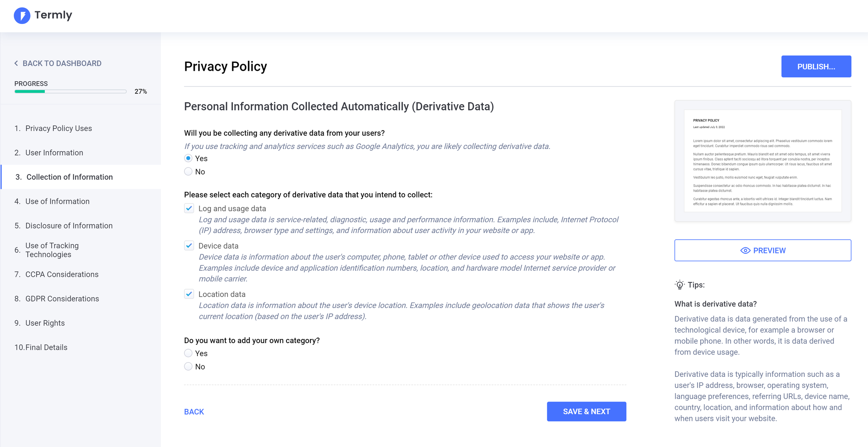Click the Termly shield logo icon
The image size is (868, 447).
[22, 15]
